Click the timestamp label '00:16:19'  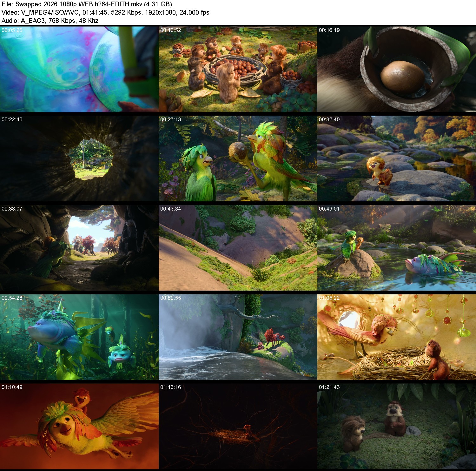point(329,30)
